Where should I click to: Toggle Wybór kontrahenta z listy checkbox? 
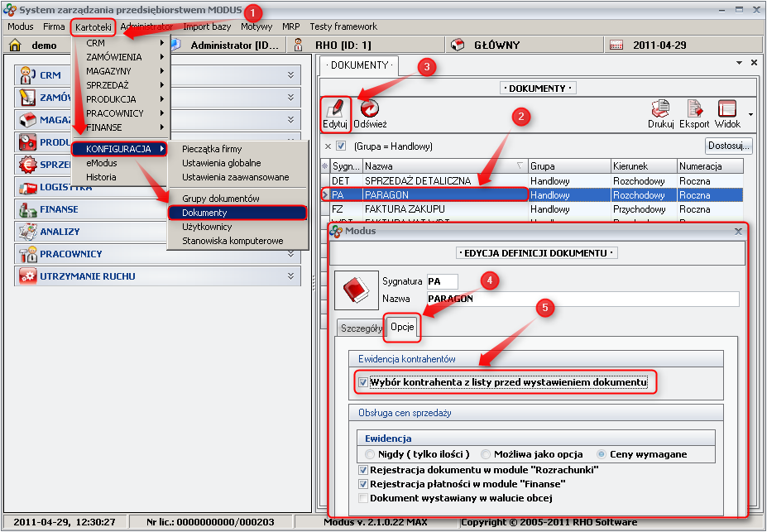pos(363,382)
